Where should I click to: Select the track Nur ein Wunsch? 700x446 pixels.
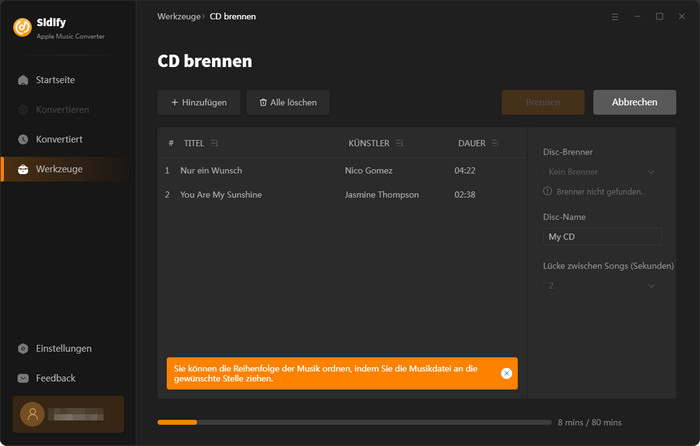pos(211,171)
